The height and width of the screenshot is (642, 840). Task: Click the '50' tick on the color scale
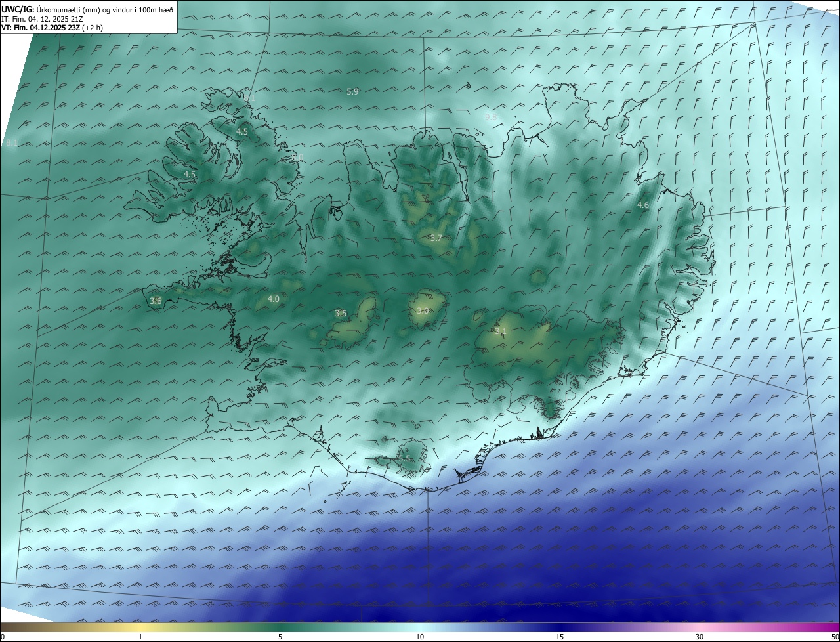tap(834, 637)
